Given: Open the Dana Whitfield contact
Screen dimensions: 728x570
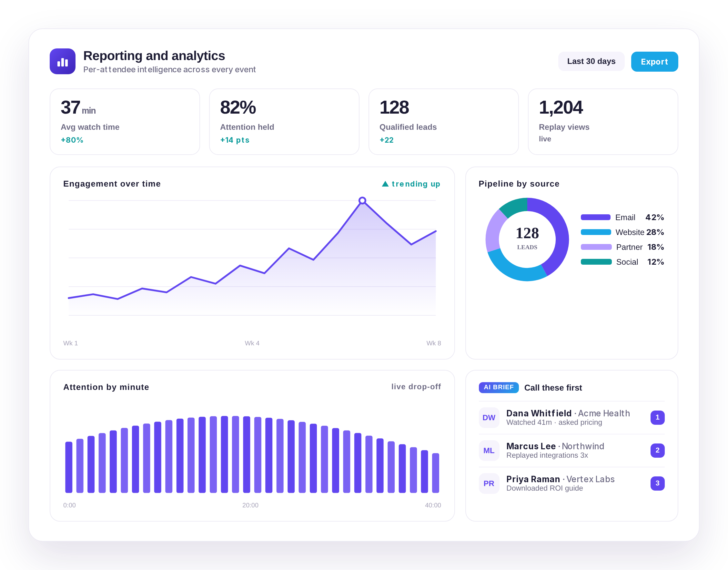Looking at the screenshot, I should tap(571, 417).
